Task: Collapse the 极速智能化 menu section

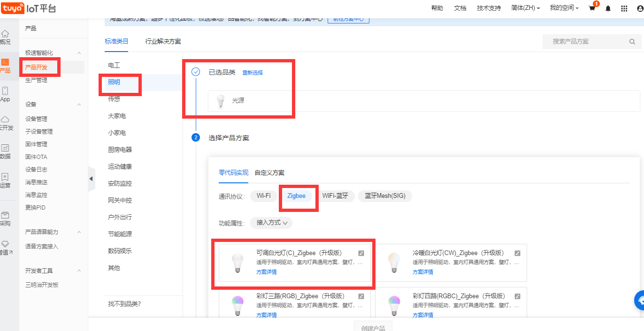Action: click(79, 53)
